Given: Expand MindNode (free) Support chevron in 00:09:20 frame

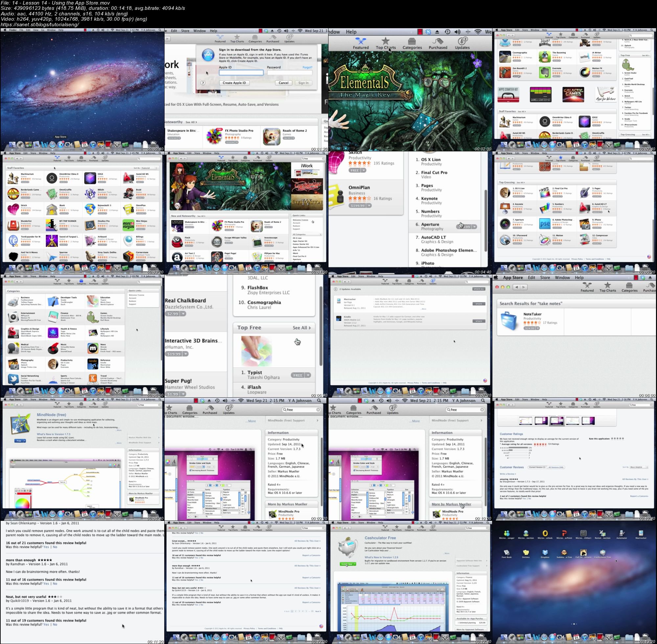Looking at the screenshot, I should pyautogui.click(x=317, y=420).
